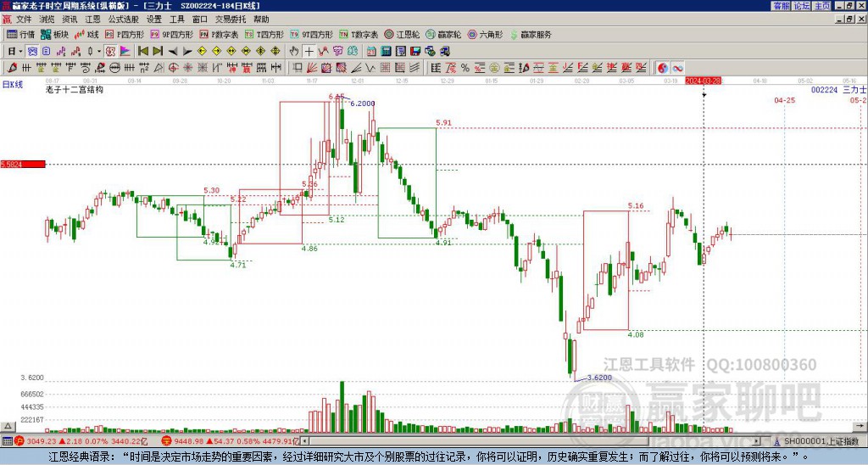Viewport: 868px width, 465px height.
Task: Open the 江恩 menu
Action: coord(93,20)
